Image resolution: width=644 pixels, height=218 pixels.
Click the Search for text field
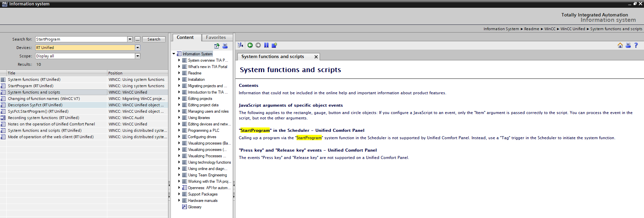coord(81,39)
